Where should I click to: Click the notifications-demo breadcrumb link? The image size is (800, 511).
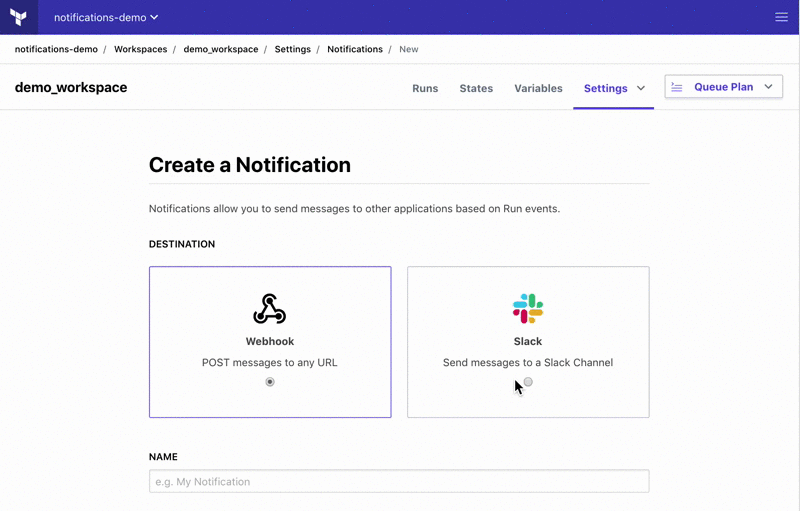tap(56, 49)
